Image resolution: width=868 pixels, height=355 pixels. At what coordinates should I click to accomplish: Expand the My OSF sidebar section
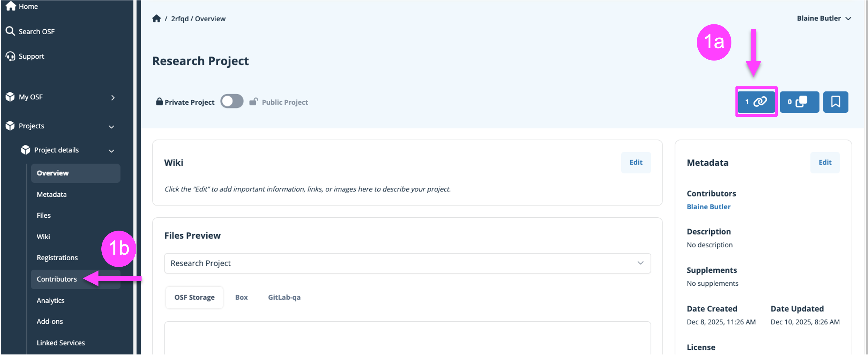point(112,98)
